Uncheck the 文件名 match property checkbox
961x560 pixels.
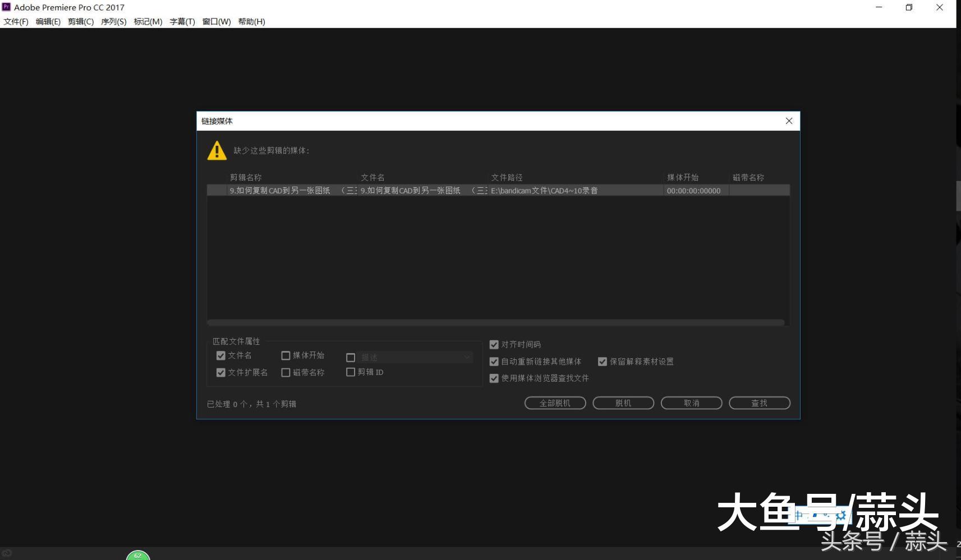click(220, 355)
